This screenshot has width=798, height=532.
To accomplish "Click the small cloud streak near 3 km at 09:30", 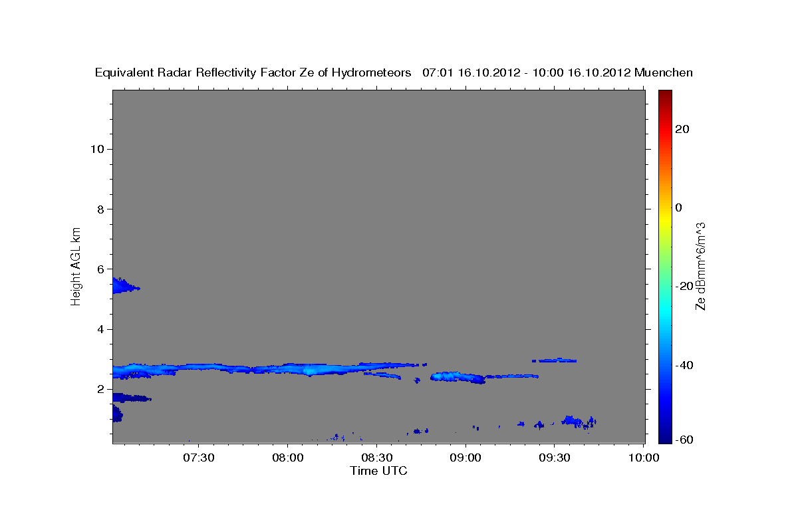I will coord(555,360).
